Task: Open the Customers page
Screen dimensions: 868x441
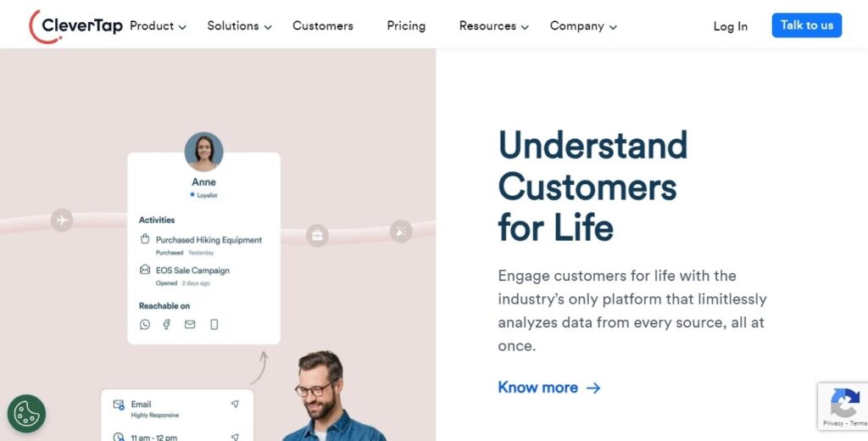Action: (x=323, y=26)
